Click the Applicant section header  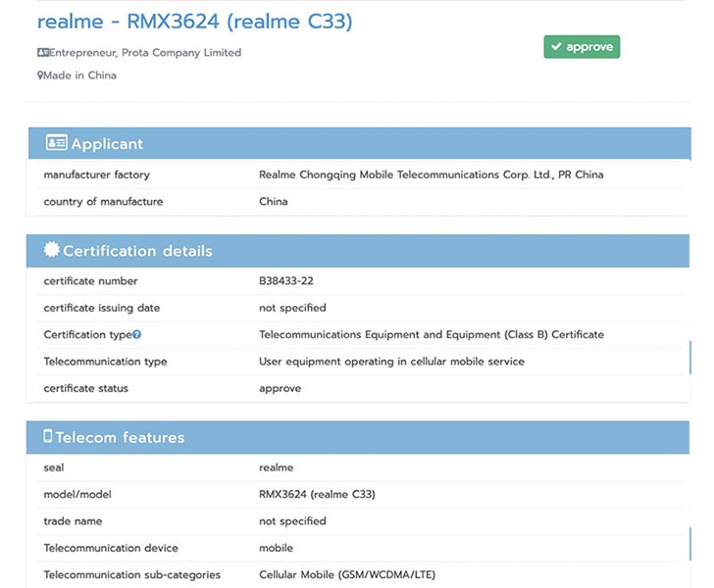360,143
